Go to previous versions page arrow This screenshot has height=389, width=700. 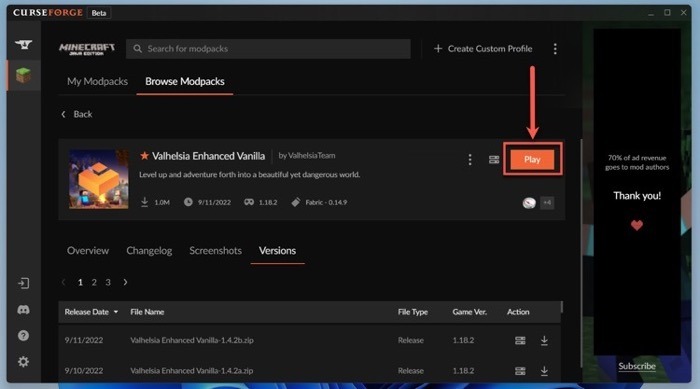coord(63,282)
